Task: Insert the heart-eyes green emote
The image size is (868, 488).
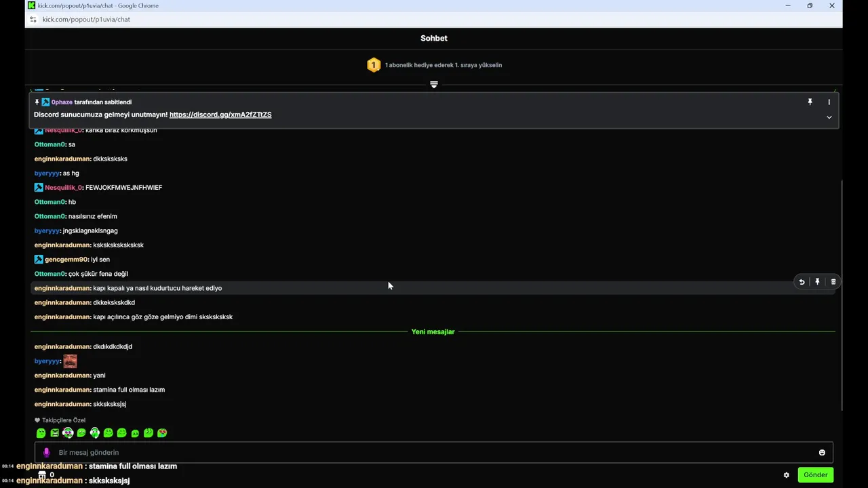Action: (162, 433)
